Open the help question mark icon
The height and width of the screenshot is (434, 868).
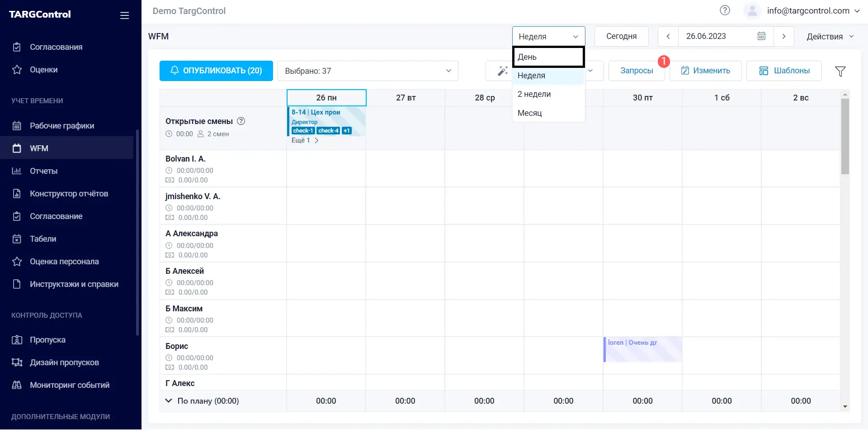(x=725, y=10)
